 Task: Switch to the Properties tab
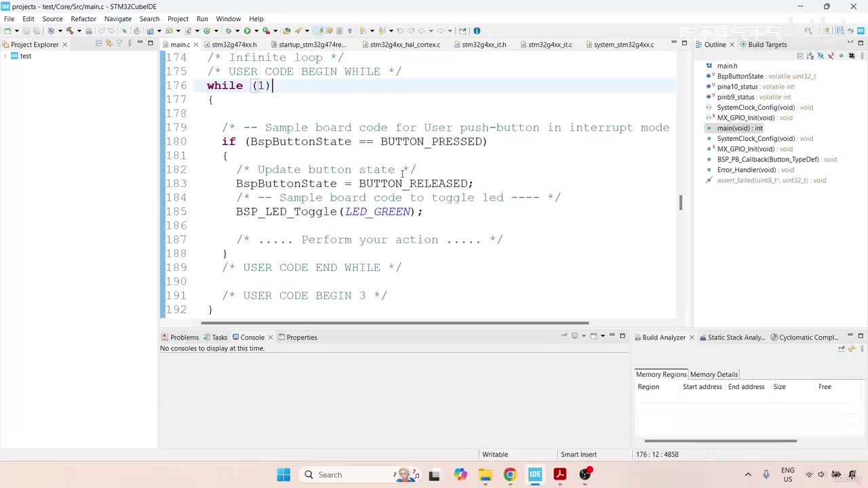point(297,337)
